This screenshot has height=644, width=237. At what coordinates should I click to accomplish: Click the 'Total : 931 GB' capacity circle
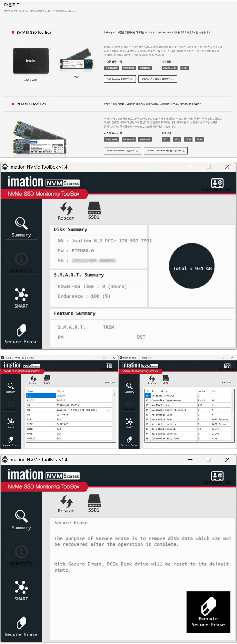(x=192, y=266)
